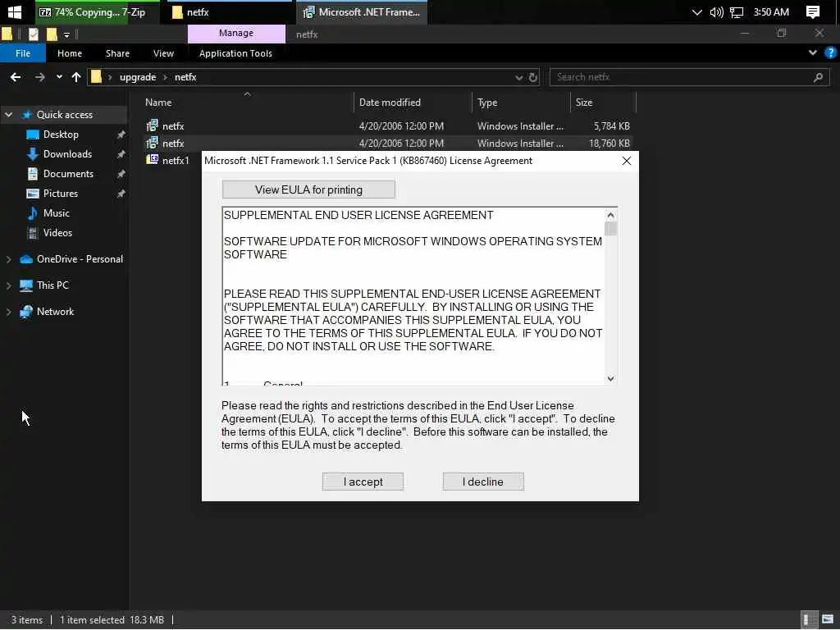The image size is (840, 630).
Task: Open the Action Center notifications icon
Action: 813,11
